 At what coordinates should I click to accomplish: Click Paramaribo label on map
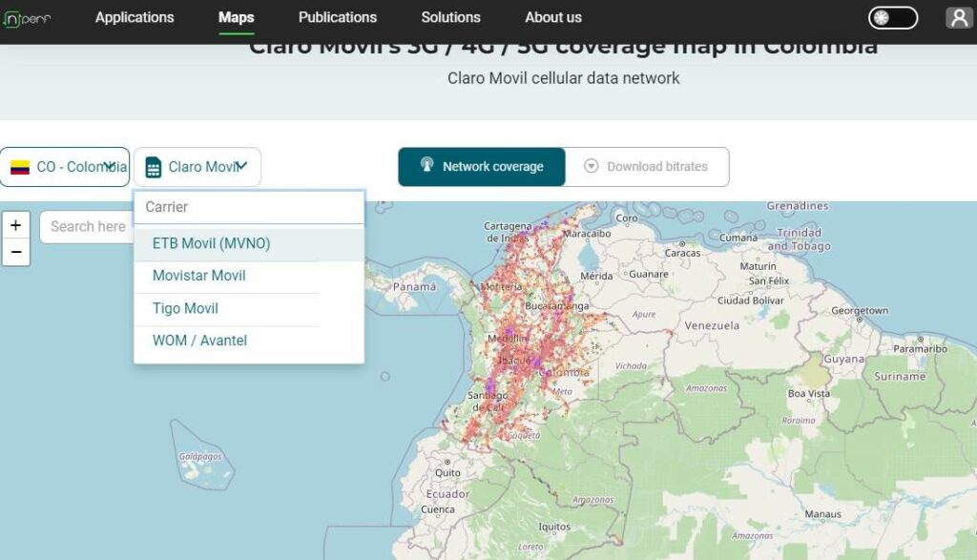[920, 349]
